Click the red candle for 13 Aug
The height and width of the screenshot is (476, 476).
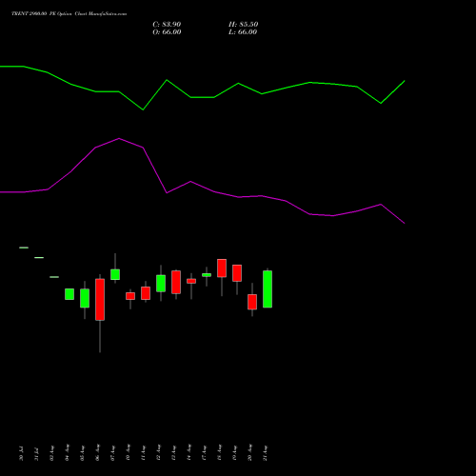176,282
